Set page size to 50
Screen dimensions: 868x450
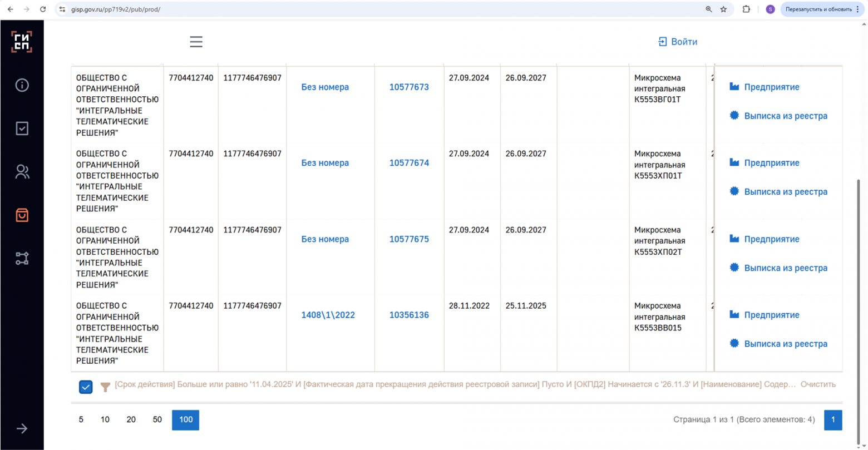pyautogui.click(x=157, y=419)
